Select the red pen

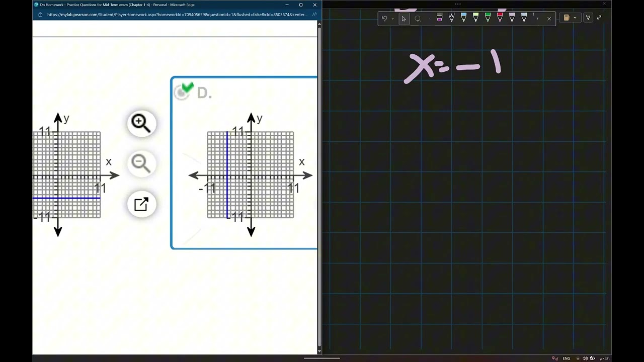[x=500, y=18]
